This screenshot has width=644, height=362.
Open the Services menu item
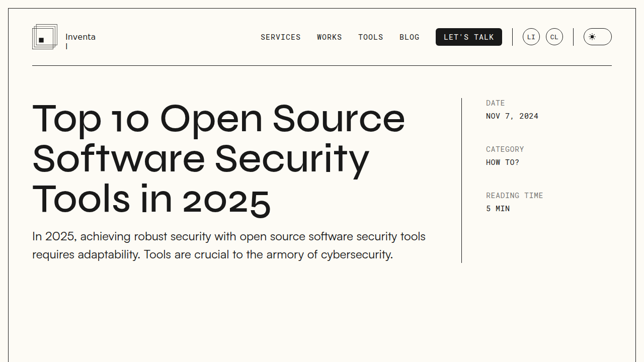[281, 37]
